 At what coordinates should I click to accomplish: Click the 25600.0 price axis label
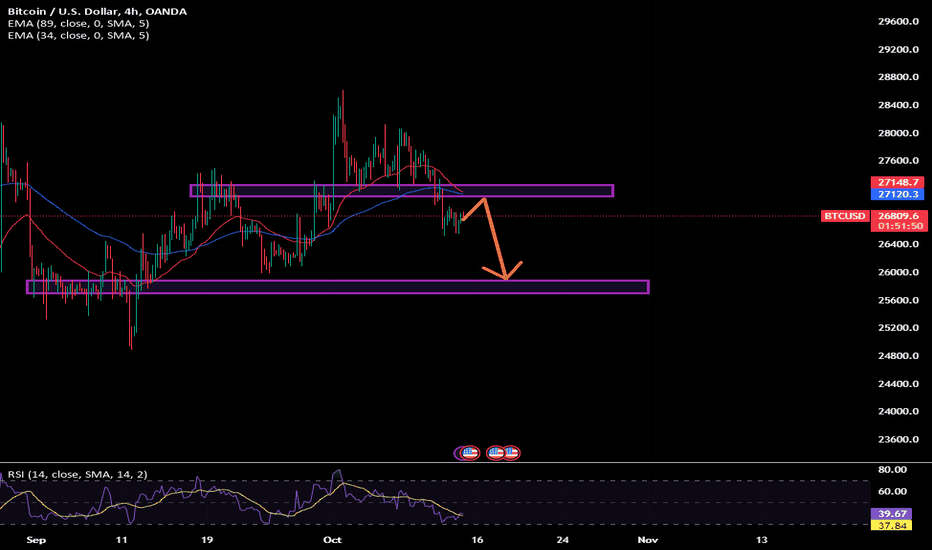[x=898, y=300]
